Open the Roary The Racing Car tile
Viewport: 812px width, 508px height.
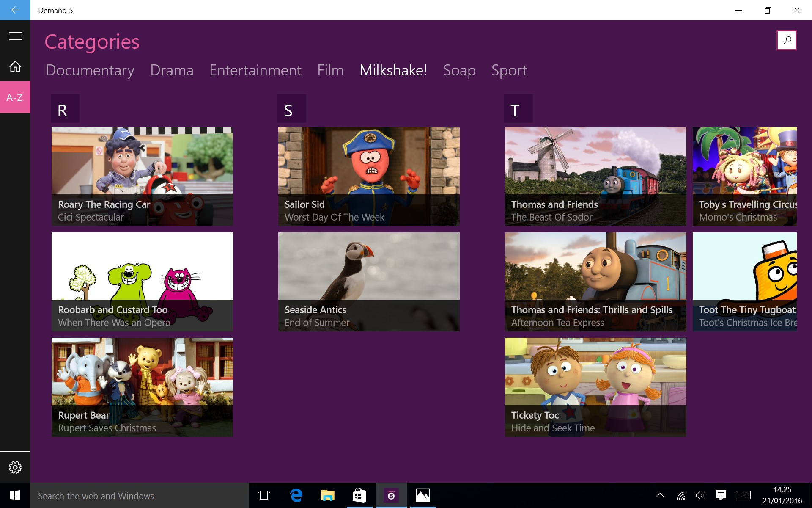point(142,176)
